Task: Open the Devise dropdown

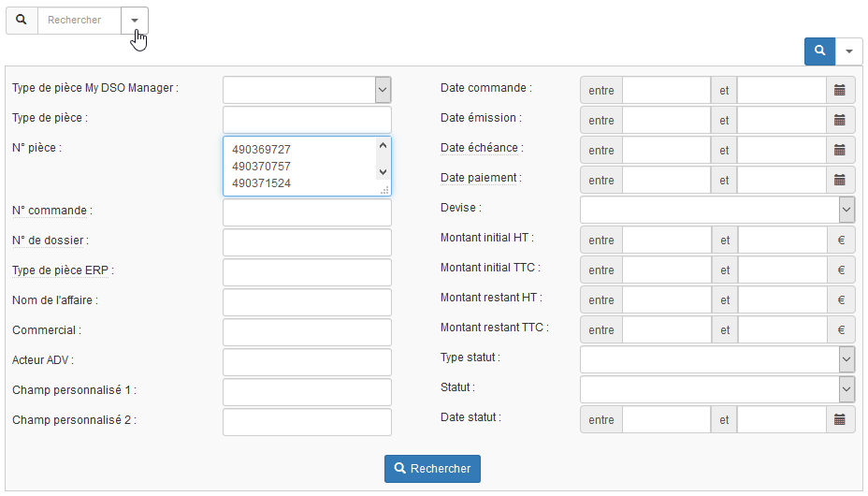Action: click(x=717, y=210)
